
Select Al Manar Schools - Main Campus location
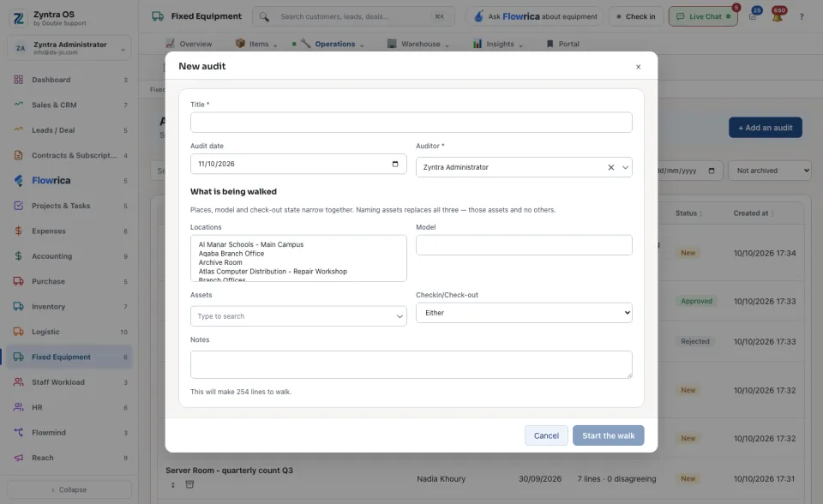[x=251, y=244]
